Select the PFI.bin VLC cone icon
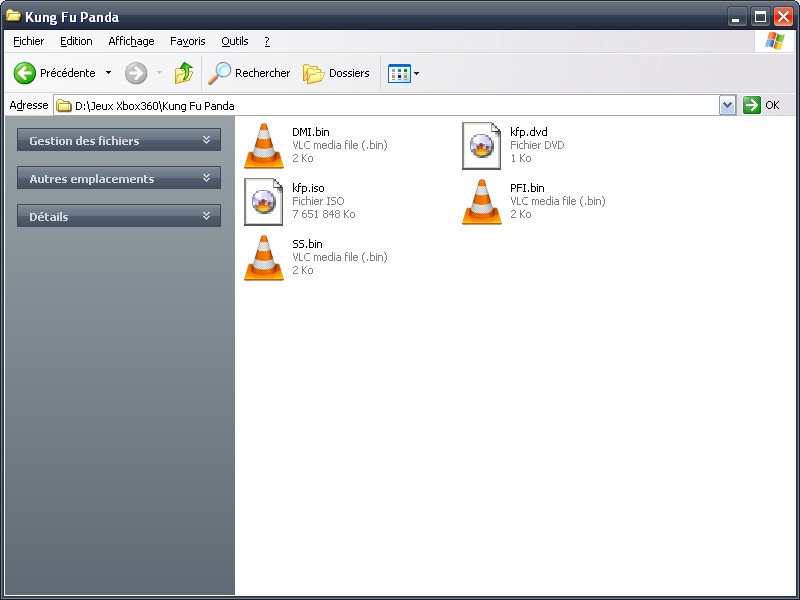 (x=482, y=202)
